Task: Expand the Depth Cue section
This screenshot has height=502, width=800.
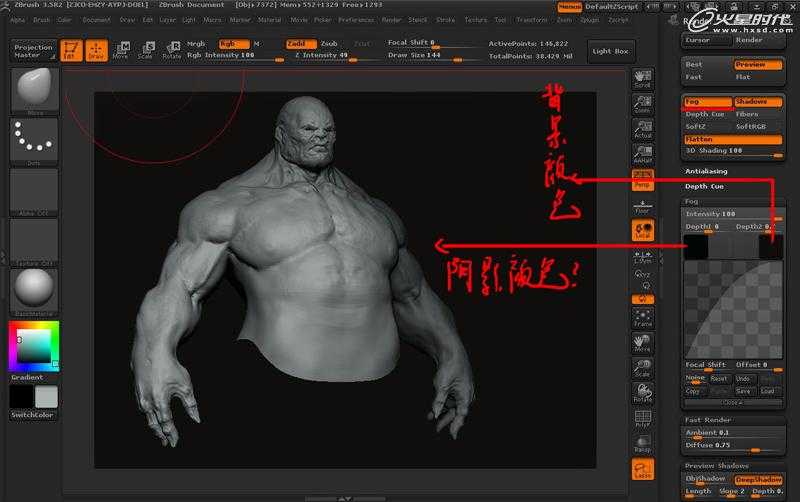Action: [704, 186]
